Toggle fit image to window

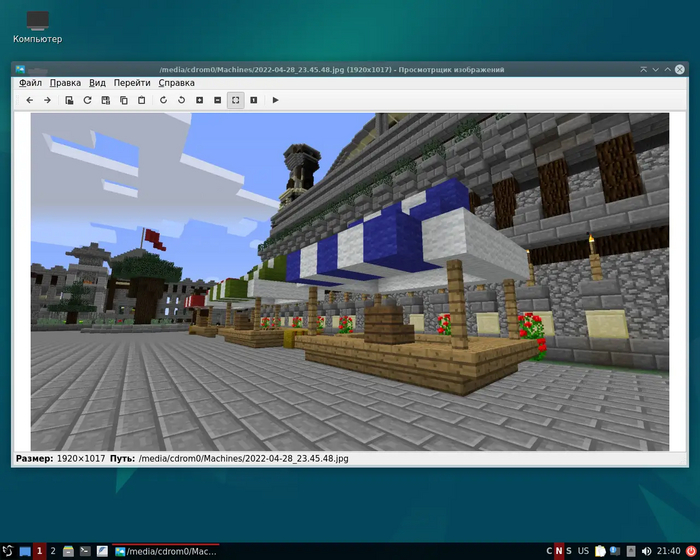(x=236, y=100)
